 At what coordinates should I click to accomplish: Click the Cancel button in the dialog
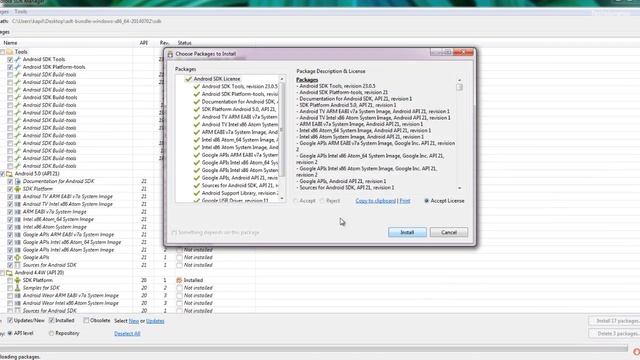pos(449,232)
